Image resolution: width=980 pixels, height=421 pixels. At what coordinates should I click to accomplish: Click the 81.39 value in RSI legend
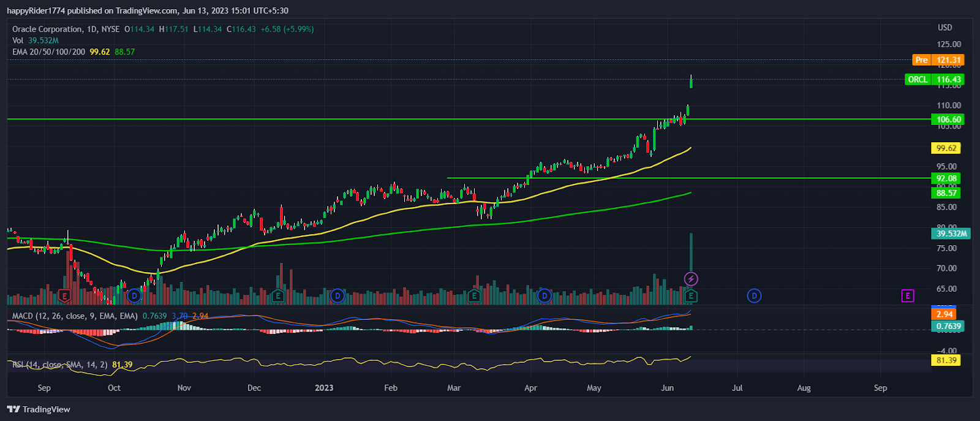click(x=122, y=365)
